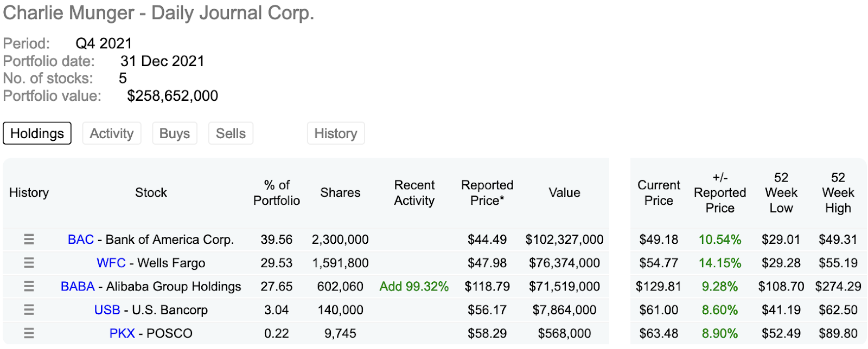The image size is (868, 349).
Task: Switch to the Buys tab
Action: [x=175, y=133]
